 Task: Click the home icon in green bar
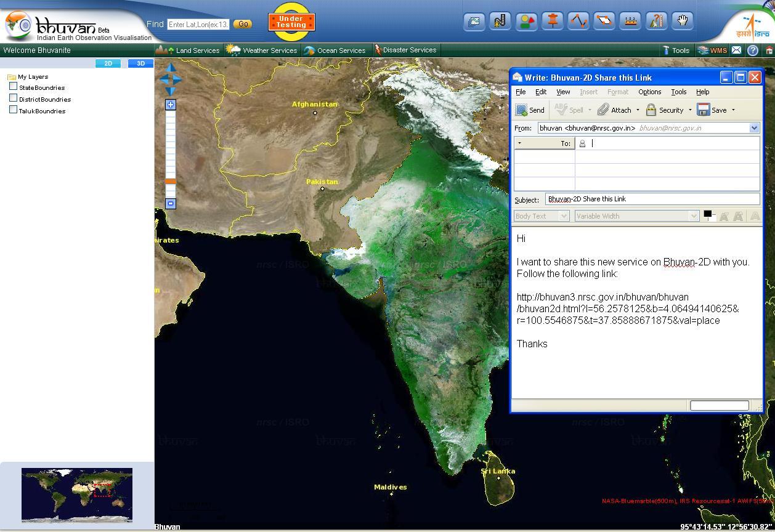(x=769, y=50)
